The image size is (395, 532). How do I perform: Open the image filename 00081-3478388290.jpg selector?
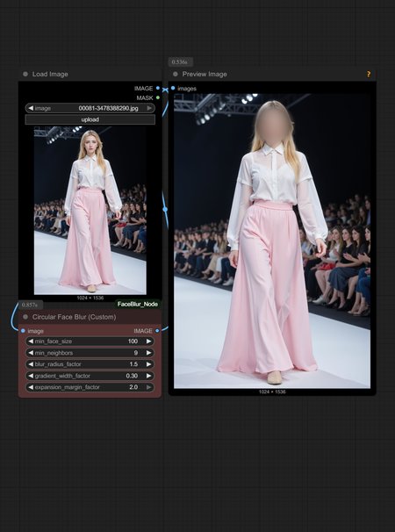(108, 108)
